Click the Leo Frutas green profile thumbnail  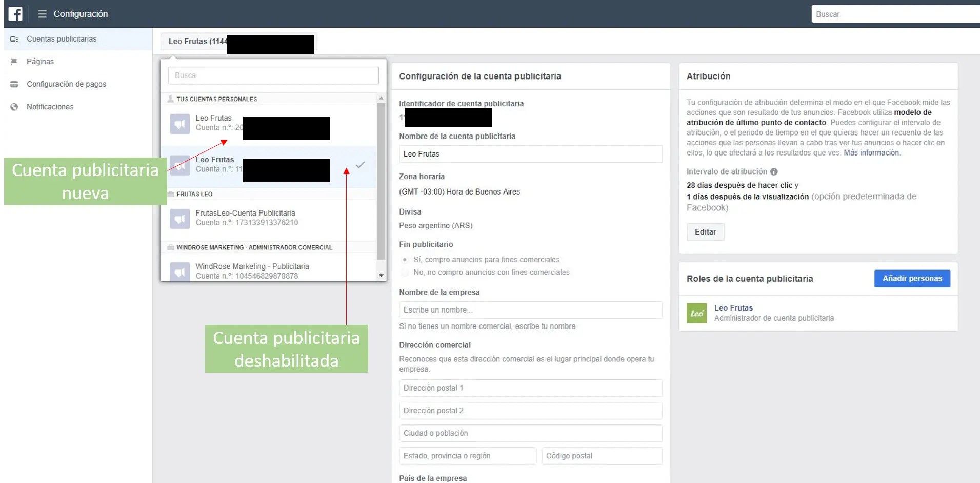[696, 313]
